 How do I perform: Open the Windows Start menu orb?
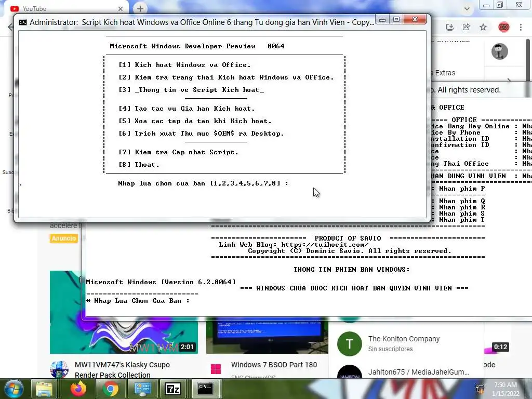(14, 389)
